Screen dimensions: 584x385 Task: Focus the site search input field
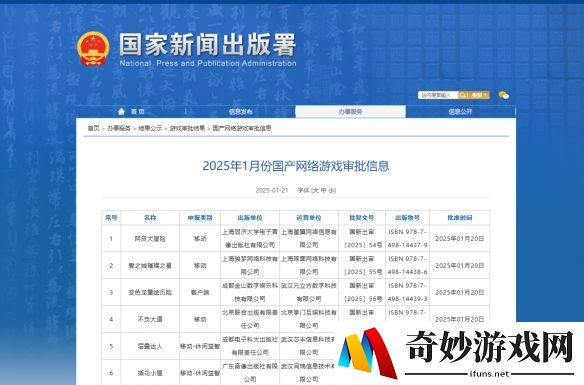pos(438,95)
